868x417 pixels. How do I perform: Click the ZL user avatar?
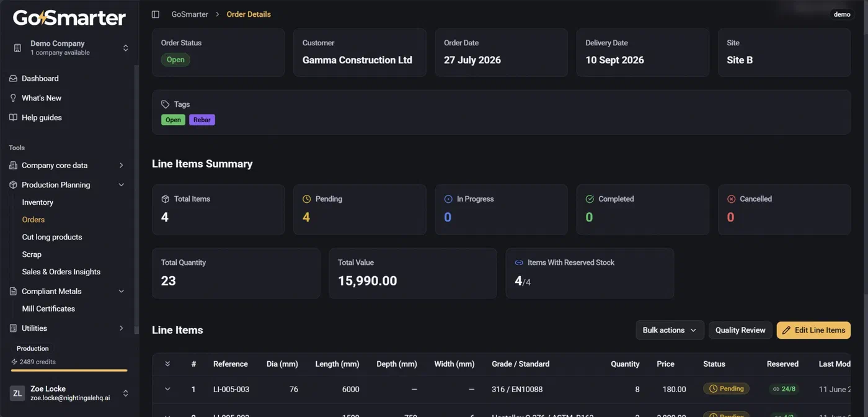(17, 393)
